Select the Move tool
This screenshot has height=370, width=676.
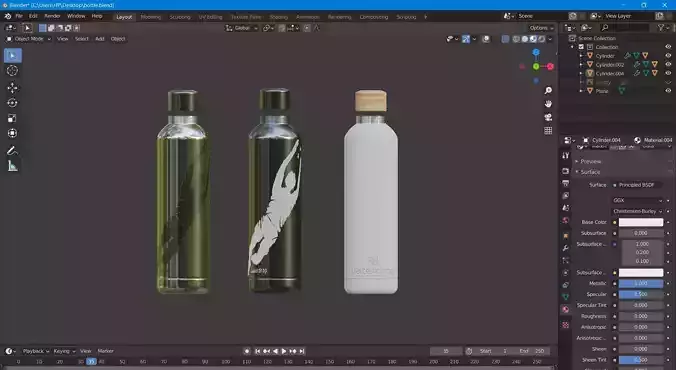(13, 88)
